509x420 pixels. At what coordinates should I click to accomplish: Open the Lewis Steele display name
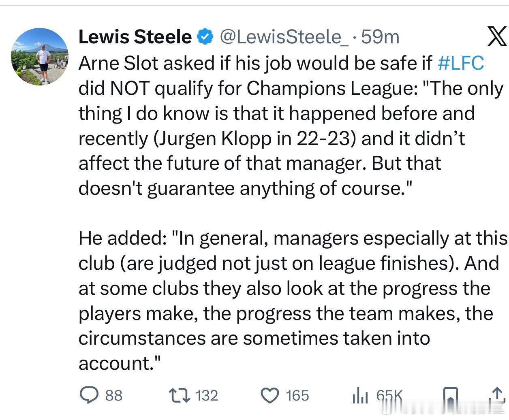coord(135,37)
